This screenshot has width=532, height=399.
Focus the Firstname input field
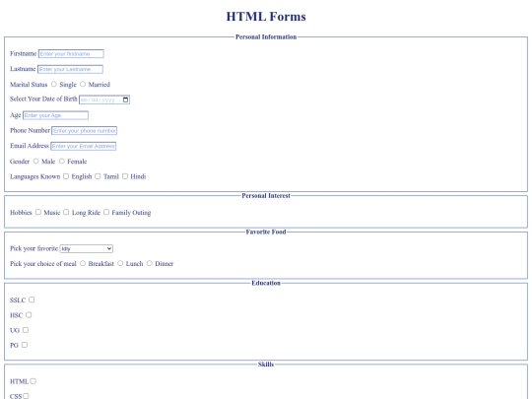(71, 53)
